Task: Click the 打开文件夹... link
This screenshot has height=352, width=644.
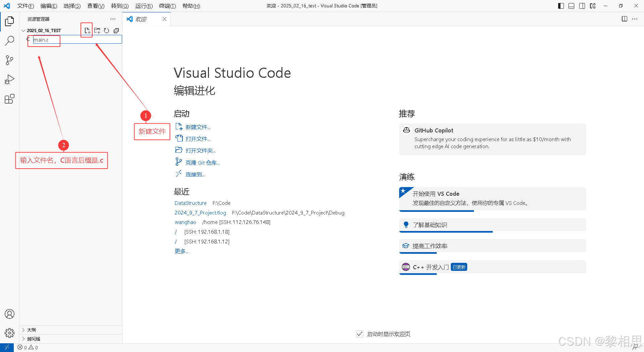Action: 201,151
